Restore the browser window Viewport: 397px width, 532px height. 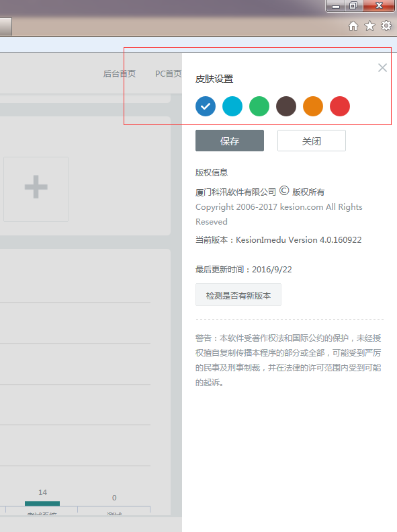(353, 6)
